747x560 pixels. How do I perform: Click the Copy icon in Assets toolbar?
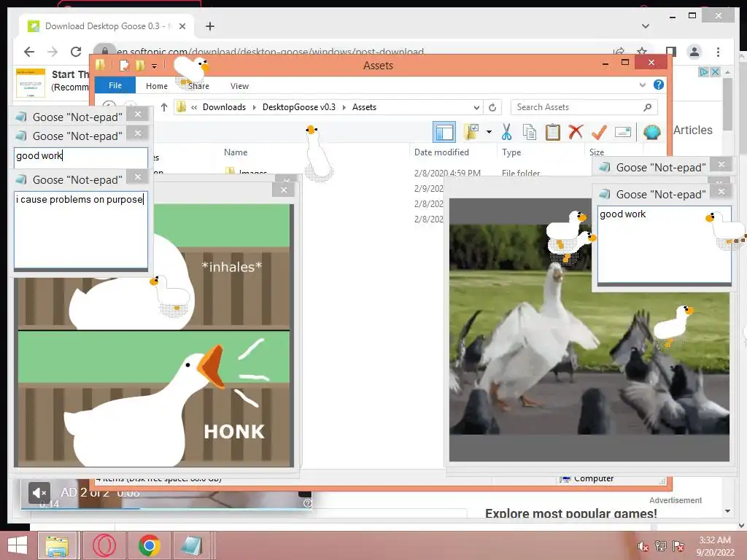(530, 132)
